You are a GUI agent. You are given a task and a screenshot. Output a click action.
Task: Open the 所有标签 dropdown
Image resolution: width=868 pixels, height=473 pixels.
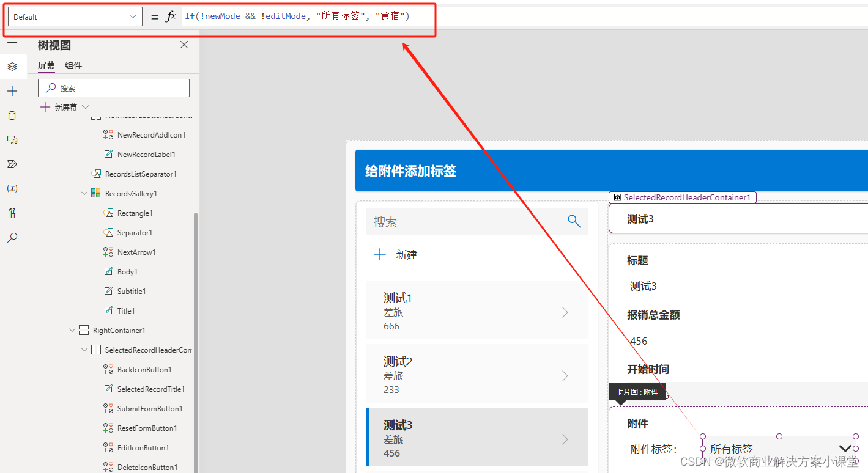tap(779, 449)
